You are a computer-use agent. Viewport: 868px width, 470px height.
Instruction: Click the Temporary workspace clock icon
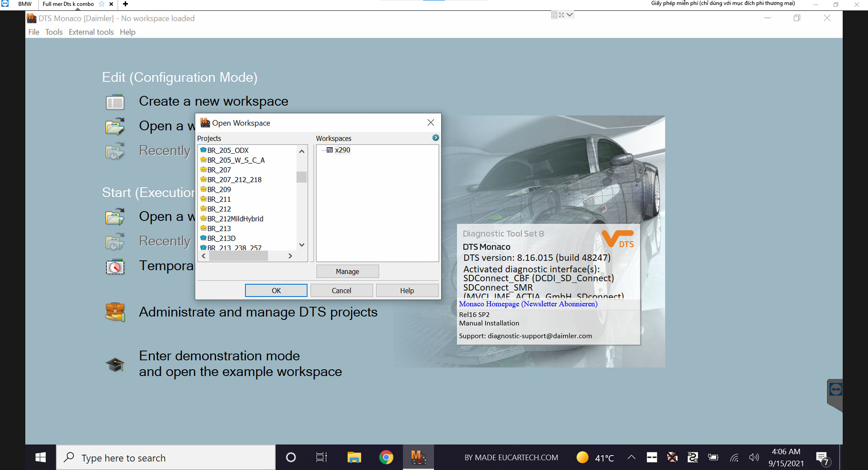click(115, 267)
